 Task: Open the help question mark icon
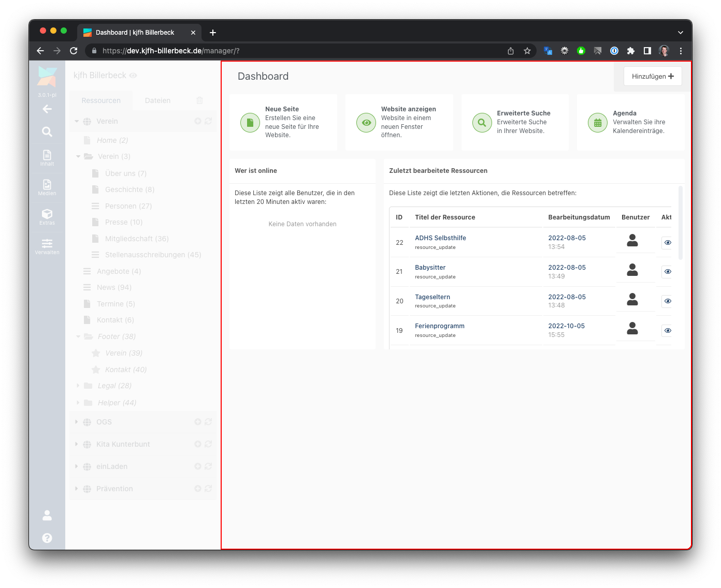coord(47,538)
